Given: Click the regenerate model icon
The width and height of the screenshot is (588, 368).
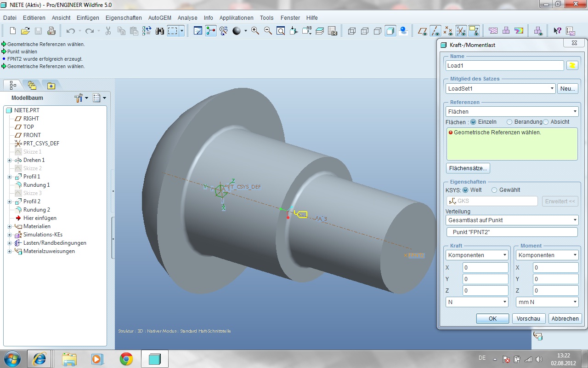Looking at the screenshot, I should click(x=147, y=31).
